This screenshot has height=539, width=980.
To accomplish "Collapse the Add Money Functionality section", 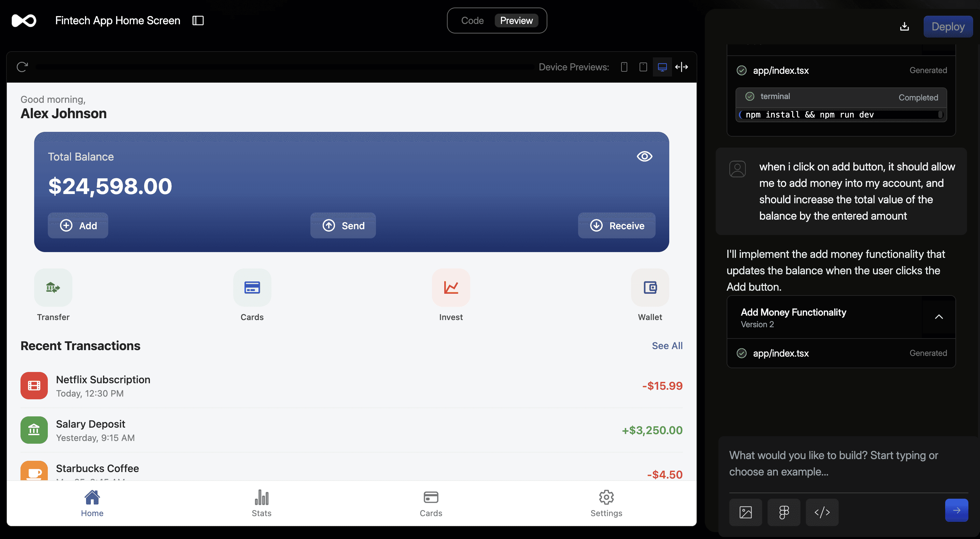I will 939,317.
